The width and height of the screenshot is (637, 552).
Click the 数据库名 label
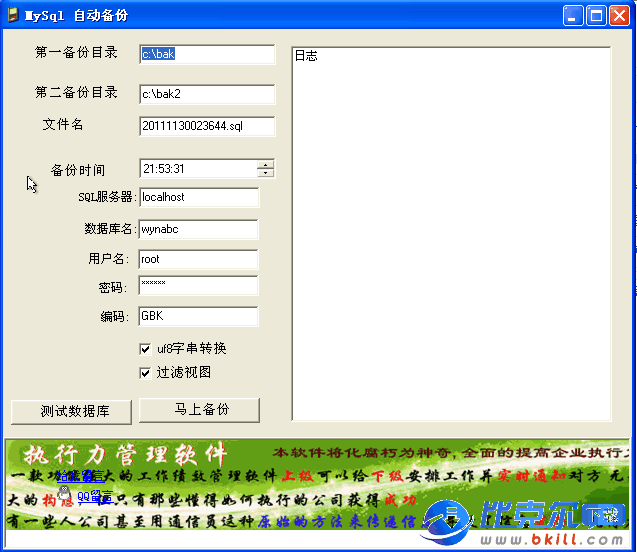(x=108, y=229)
